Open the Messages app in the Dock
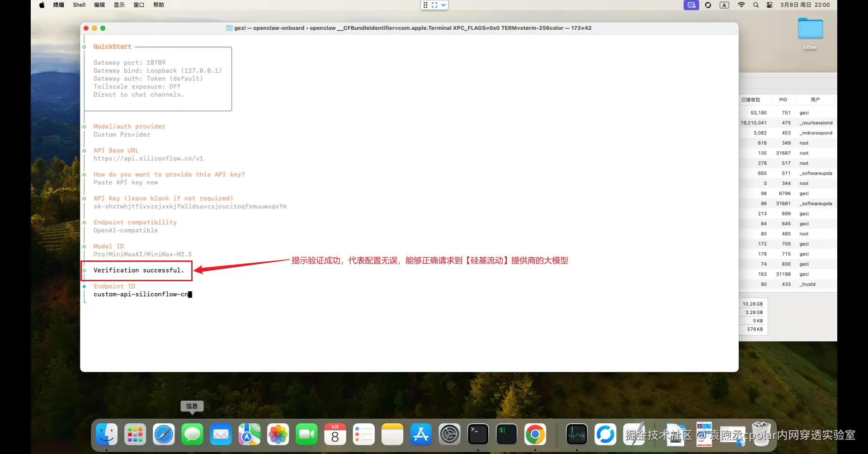This screenshot has width=868, height=454. pos(192,435)
